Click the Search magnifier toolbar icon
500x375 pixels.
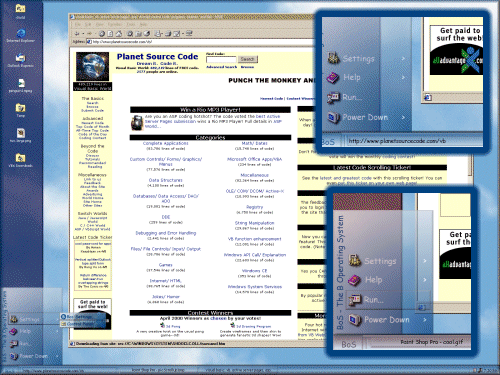(130, 34)
